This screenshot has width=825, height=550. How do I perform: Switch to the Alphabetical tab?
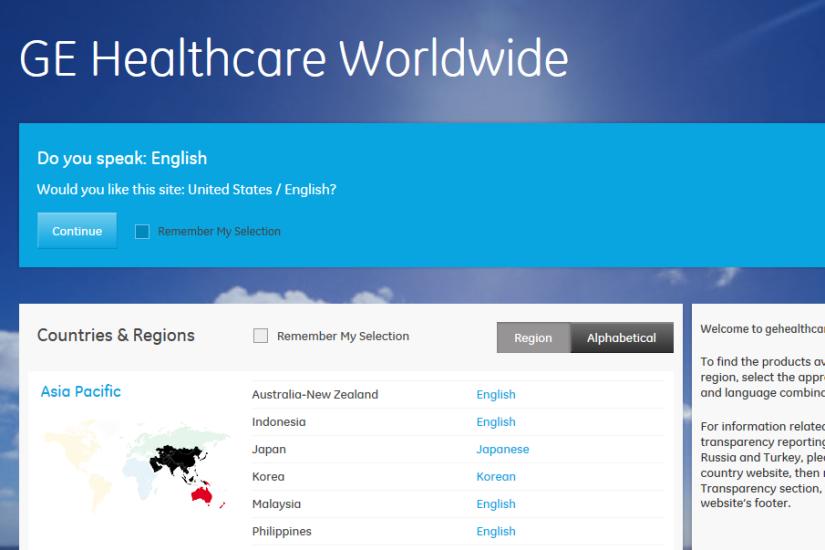click(x=621, y=338)
